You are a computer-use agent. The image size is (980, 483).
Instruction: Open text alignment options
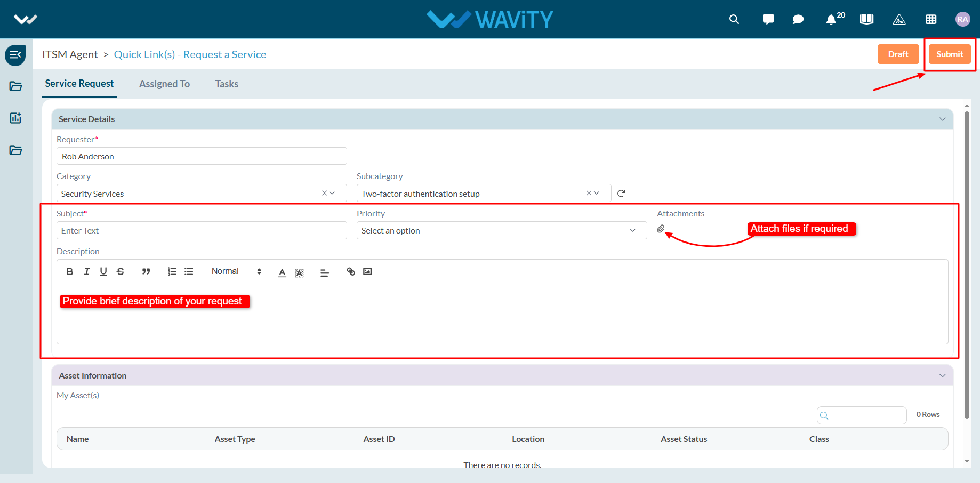pos(325,272)
